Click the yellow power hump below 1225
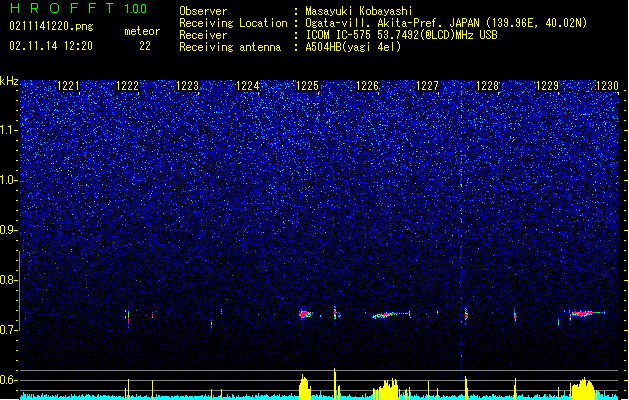629x400 pixels. tap(304, 388)
